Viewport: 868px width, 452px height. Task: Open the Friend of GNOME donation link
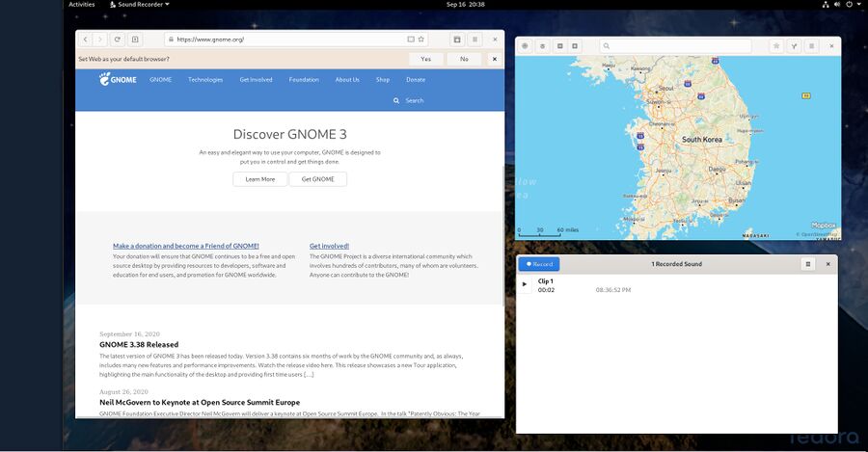tap(186, 246)
